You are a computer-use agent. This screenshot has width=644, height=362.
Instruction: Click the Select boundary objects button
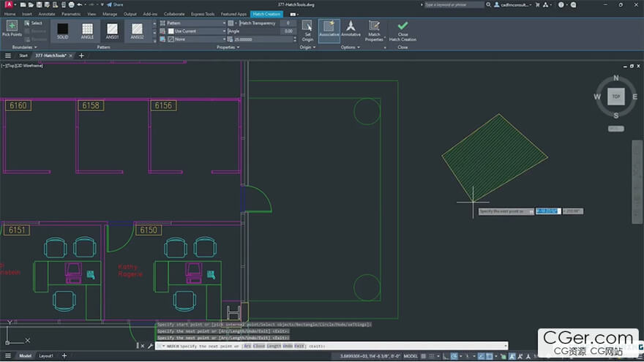[x=33, y=23]
